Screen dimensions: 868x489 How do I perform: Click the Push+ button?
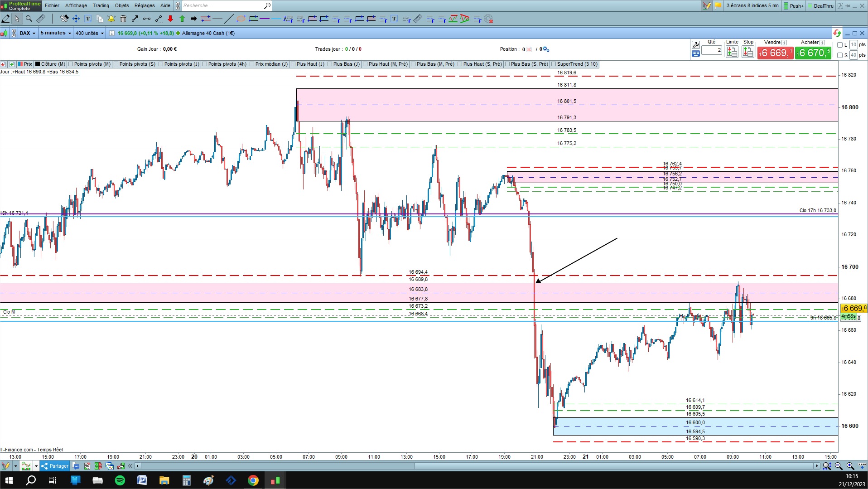pyautogui.click(x=793, y=5)
